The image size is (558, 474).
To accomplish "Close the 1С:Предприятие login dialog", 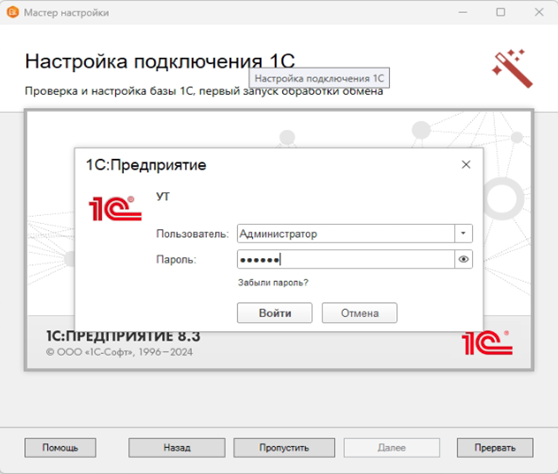I will (x=466, y=164).
